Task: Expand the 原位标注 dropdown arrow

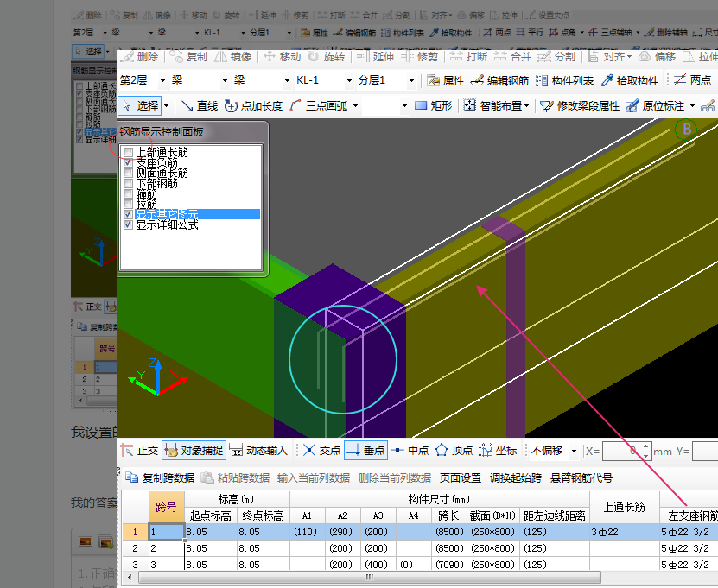Action: point(692,106)
